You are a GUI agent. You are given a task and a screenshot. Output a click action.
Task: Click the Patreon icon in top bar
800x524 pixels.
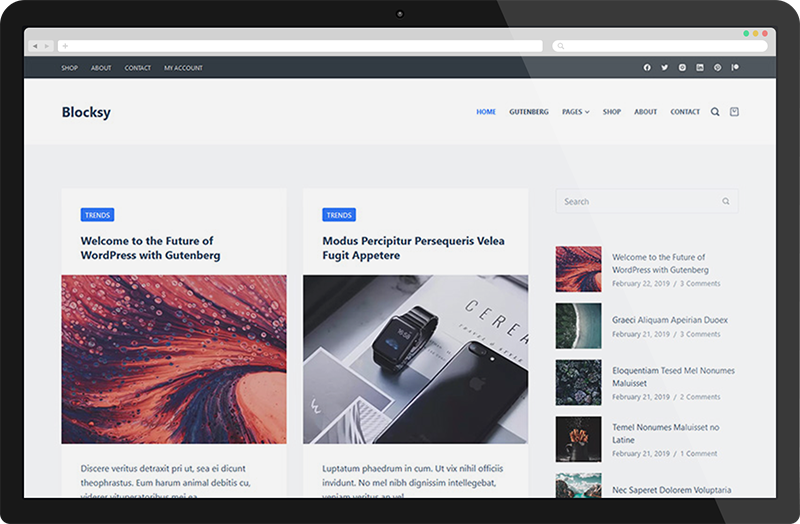[735, 68]
